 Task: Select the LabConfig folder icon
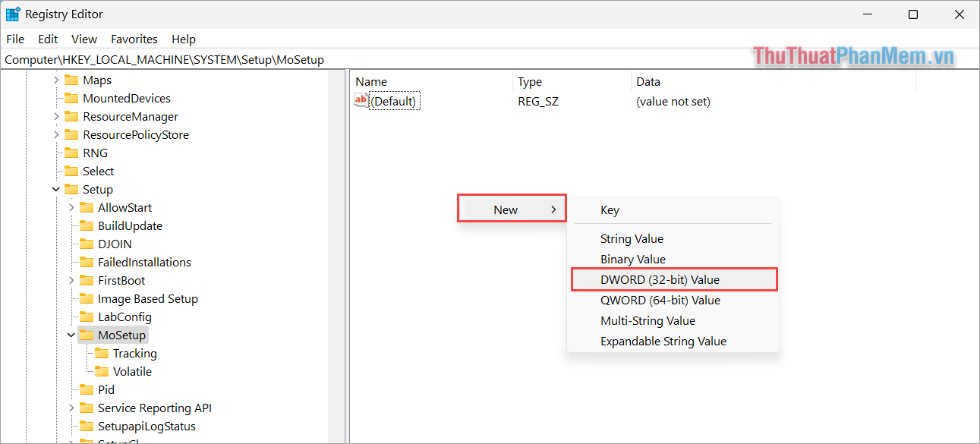(88, 316)
